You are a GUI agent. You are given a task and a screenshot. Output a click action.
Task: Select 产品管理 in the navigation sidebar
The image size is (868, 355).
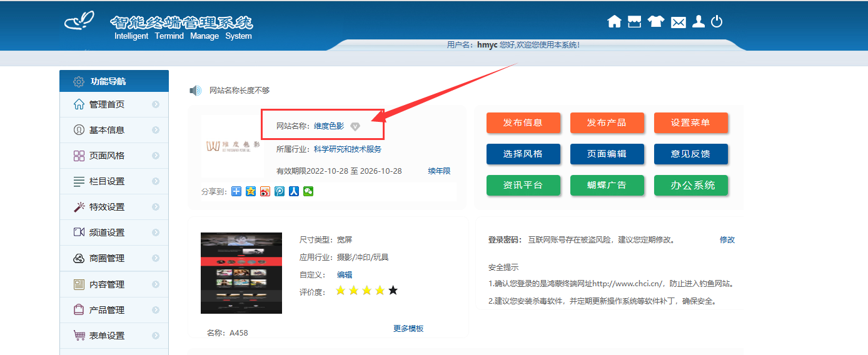click(107, 310)
